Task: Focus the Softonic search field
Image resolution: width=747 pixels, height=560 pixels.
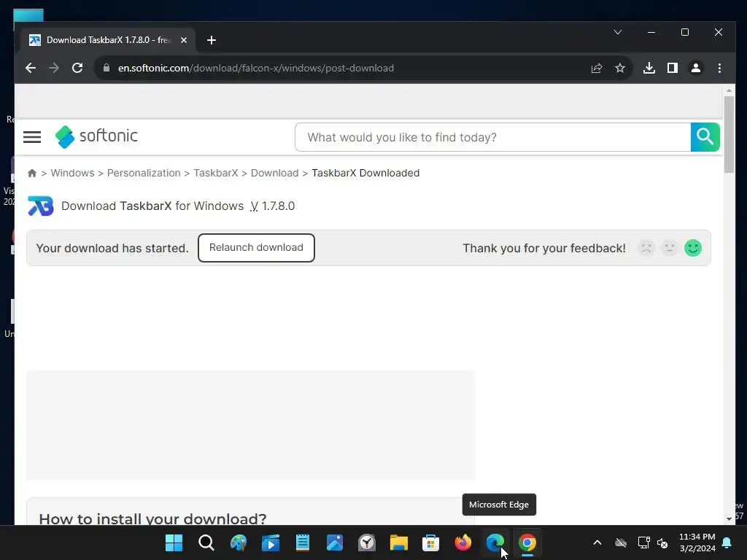Action: tap(492, 137)
